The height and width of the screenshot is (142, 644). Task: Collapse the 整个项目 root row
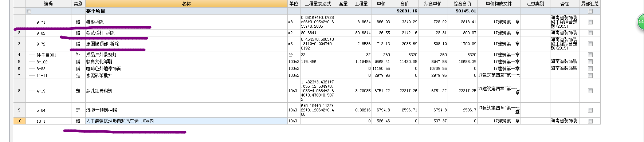(x=29, y=11)
